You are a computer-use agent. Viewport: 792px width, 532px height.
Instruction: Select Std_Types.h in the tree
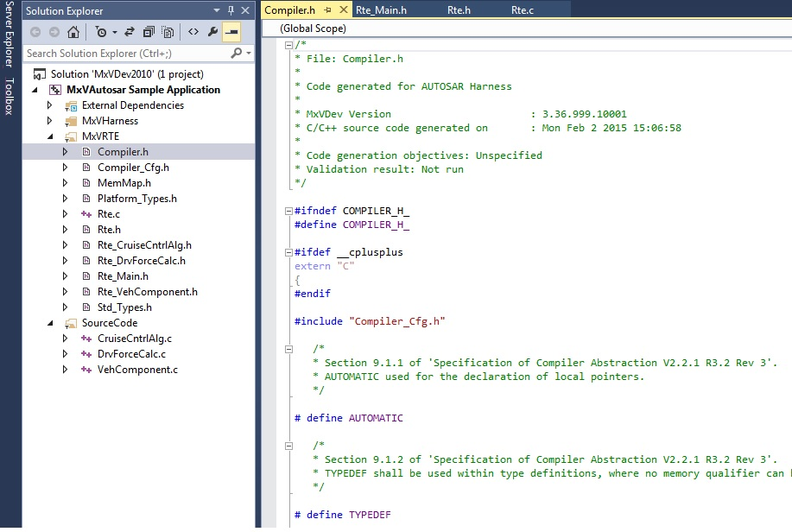click(x=124, y=307)
